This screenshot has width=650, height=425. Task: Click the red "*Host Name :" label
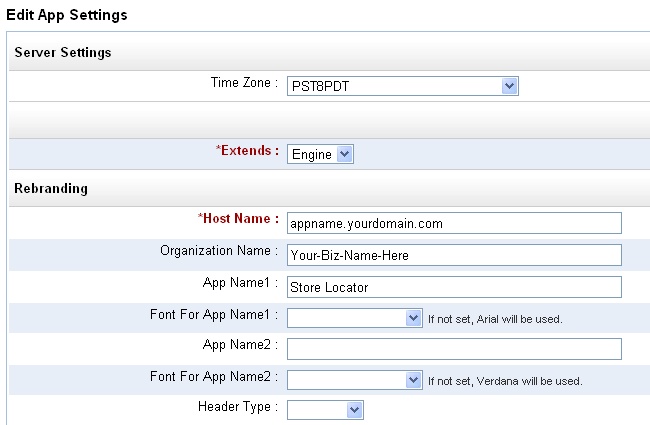click(x=238, y=219)
